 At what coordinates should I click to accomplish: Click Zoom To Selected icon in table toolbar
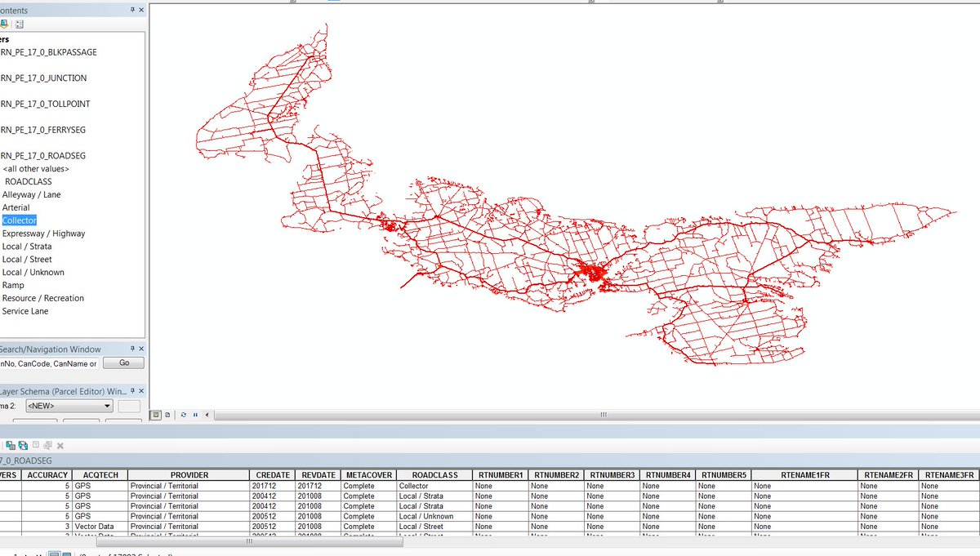click(47, 445)
